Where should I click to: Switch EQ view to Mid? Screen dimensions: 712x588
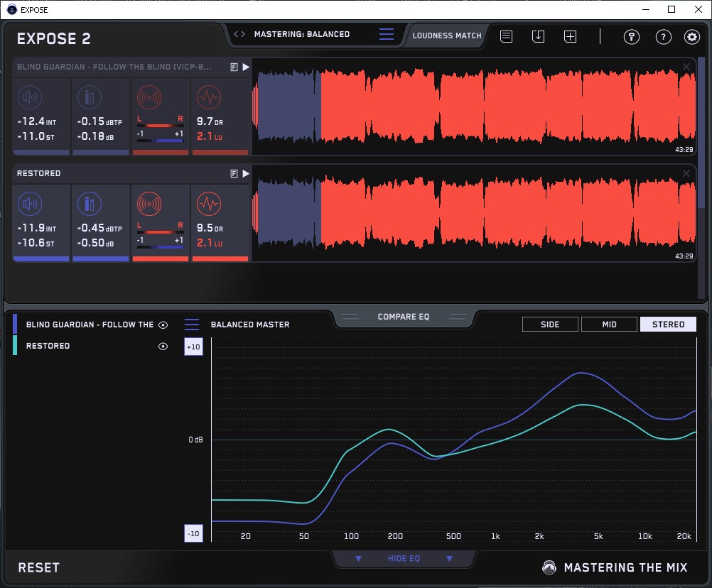click(610, 325)
